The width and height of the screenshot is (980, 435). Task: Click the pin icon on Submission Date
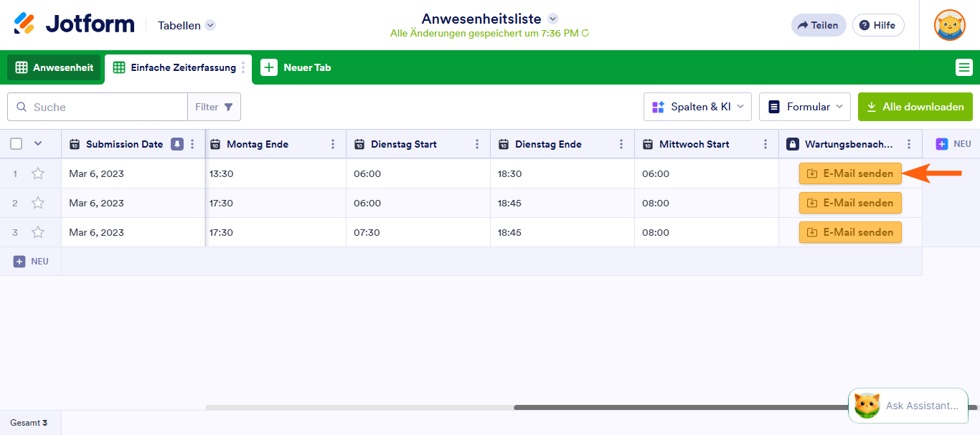coord(176,144)
